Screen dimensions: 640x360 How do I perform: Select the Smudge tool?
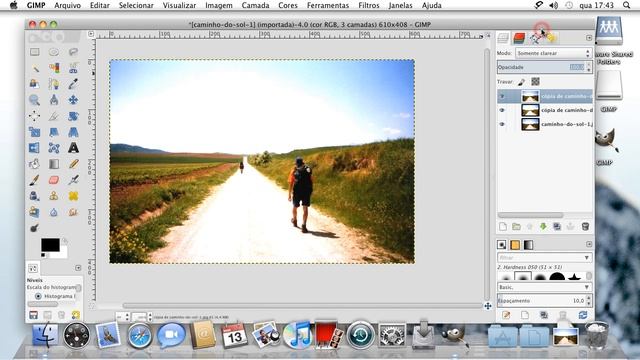point(73,212)
